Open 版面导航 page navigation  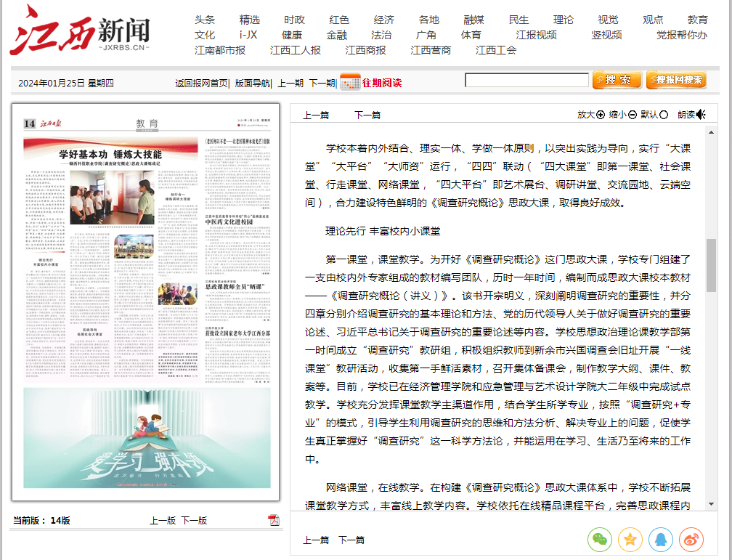click(252, 83)
